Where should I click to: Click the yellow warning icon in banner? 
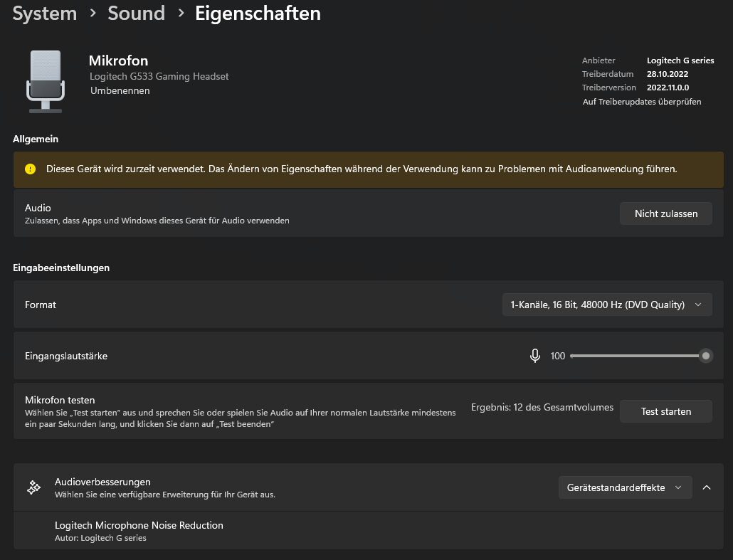31,169
